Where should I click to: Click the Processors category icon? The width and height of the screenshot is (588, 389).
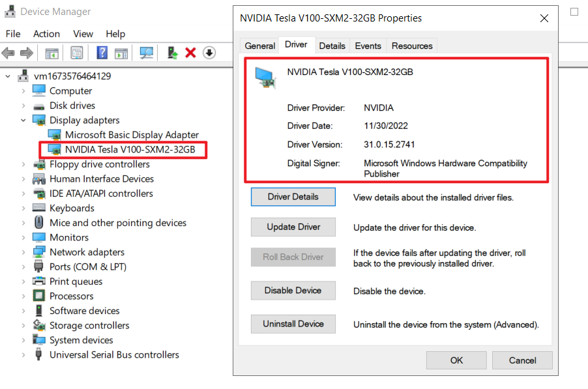[x=39, y=296]
